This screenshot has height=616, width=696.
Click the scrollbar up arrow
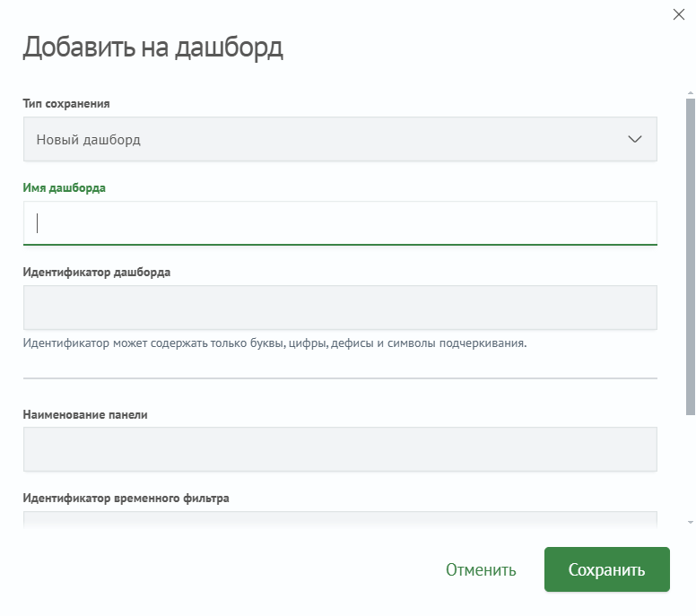coord(691,93)
